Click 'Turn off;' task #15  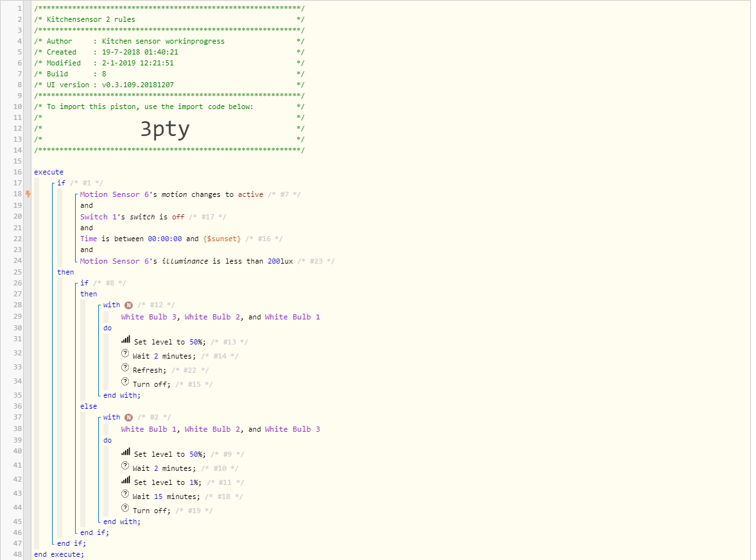tap(151, 384)
